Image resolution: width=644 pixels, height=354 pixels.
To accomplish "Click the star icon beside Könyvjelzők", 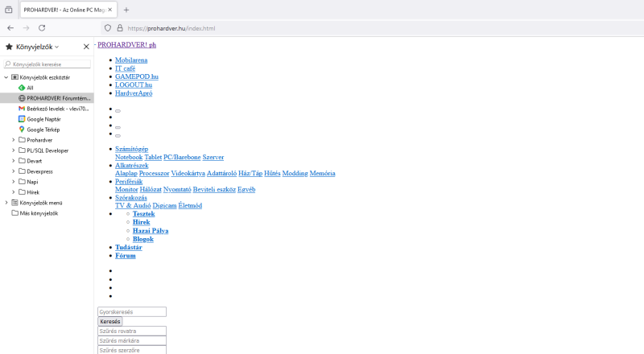I will click(x=9, y=47).
